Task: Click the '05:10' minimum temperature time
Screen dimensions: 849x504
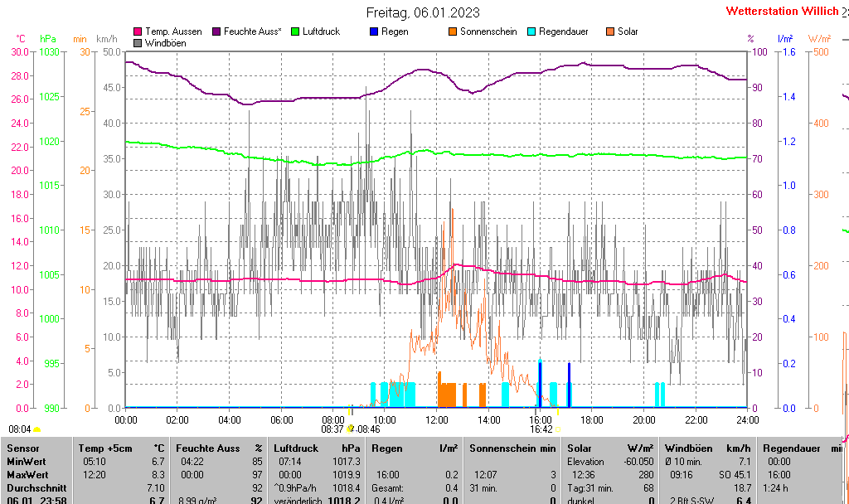Action: tap(95, 462)
